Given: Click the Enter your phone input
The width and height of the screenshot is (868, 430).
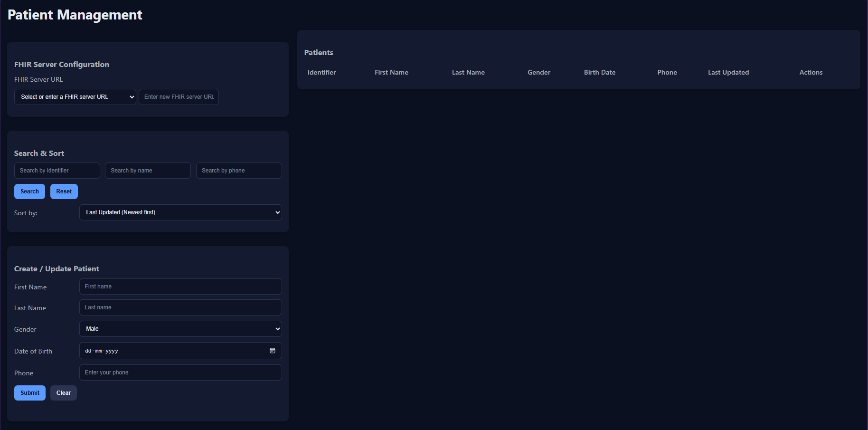Looking at the screenshot, I should (180, 373).
